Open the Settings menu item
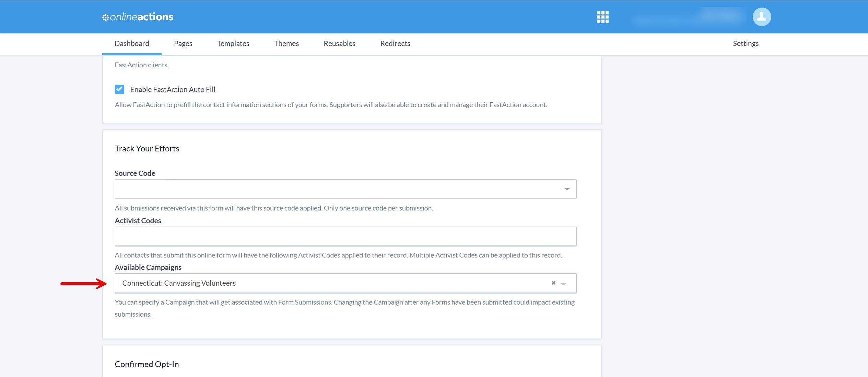 (x=746, y=44)
